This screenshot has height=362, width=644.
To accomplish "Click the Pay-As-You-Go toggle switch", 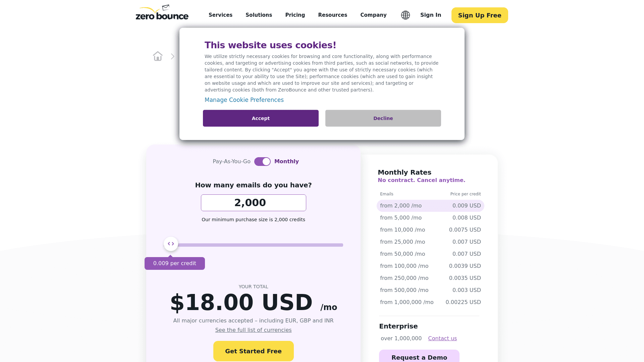I will click(262, 161).
